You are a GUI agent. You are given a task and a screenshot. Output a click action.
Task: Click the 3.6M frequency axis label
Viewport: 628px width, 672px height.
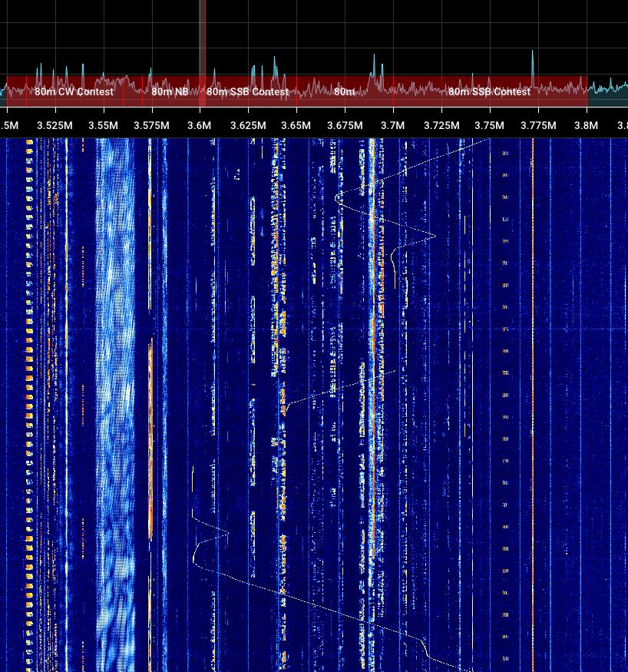[199, 126]
